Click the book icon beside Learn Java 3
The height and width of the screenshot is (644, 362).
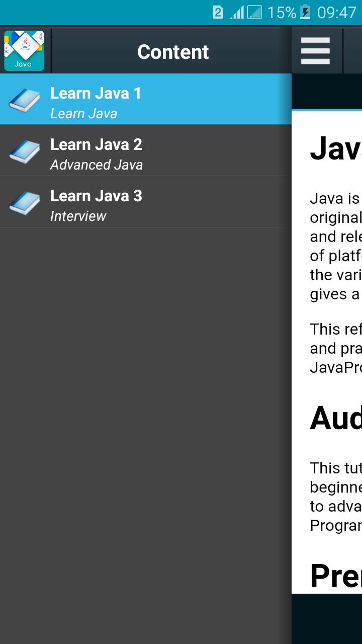(24, 202)
